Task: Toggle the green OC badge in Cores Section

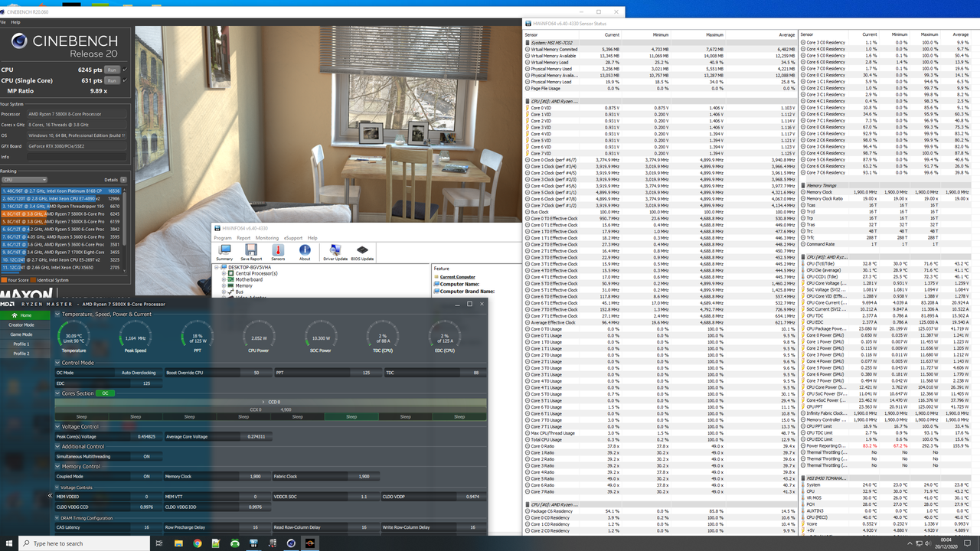Action: pos(106,393)
